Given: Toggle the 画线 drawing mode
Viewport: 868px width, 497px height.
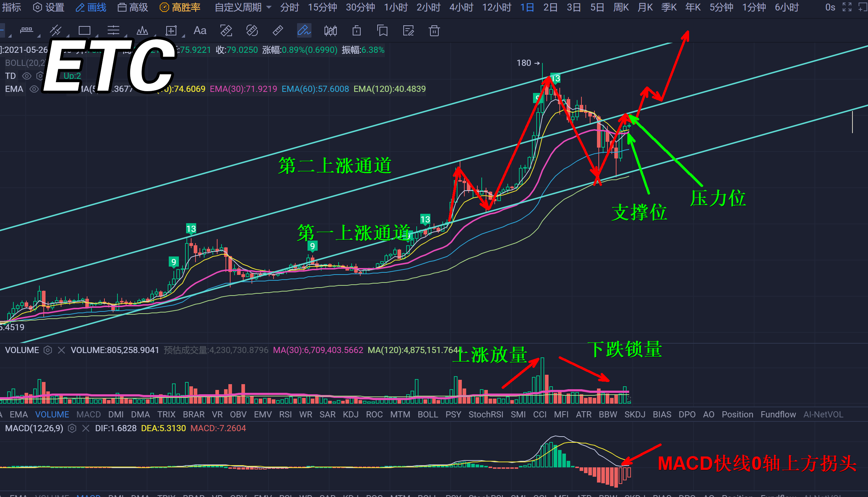Looking at the screenshot, I should click(91, 7).
